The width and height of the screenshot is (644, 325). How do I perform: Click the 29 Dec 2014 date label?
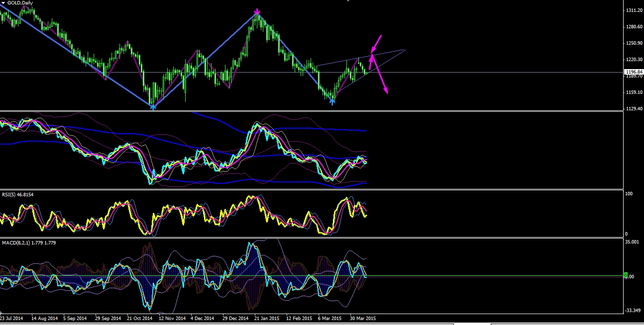(x=236, y=318)
